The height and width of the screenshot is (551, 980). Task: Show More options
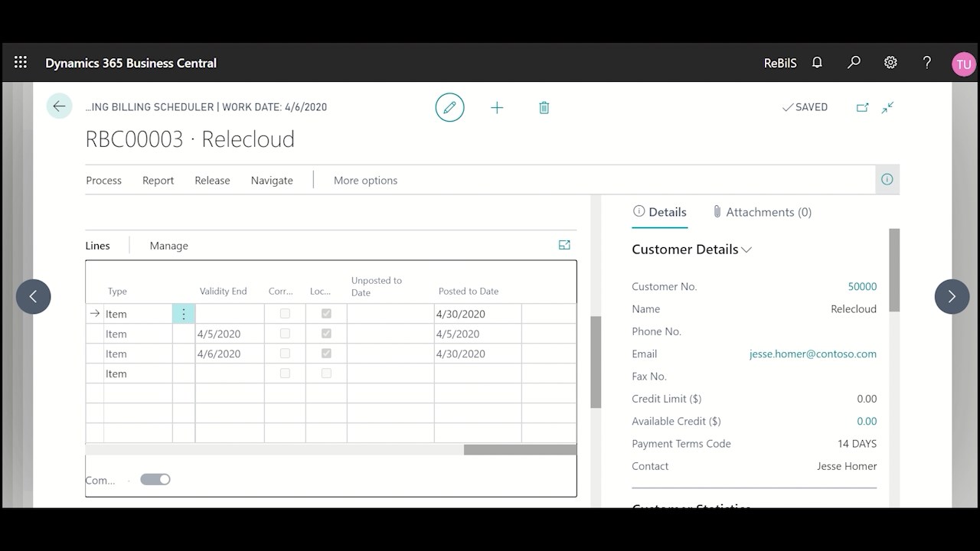[365, 181]
